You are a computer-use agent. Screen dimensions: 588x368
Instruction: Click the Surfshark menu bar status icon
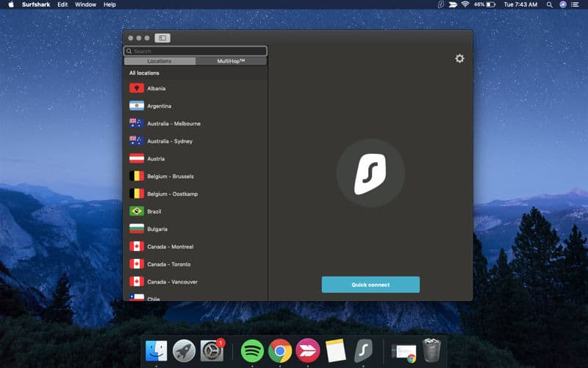[441, 4]
